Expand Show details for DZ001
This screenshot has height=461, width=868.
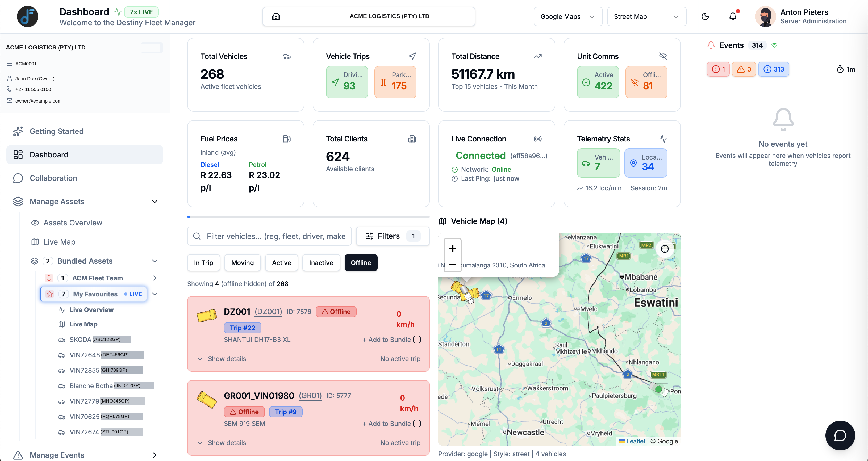tap(222, 359)
